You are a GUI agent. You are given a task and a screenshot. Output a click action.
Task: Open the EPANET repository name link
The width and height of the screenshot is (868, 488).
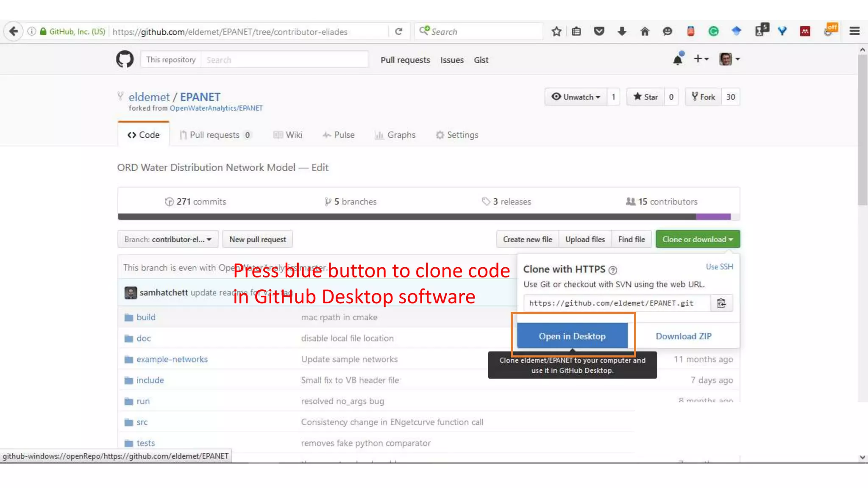pos(200,97)
